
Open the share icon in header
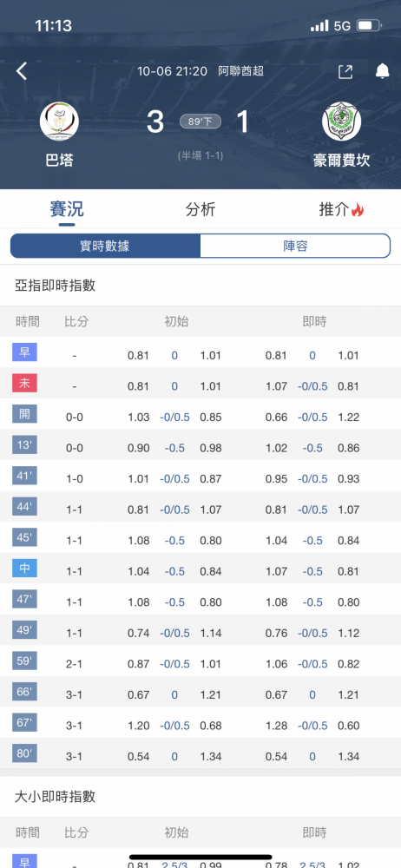[x=345, y=72]
